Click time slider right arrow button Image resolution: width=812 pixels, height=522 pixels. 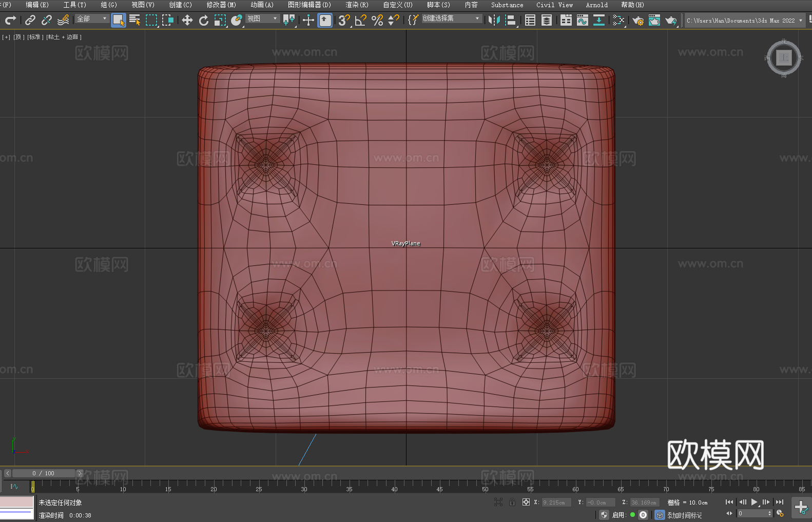click(x=80, y=473)
